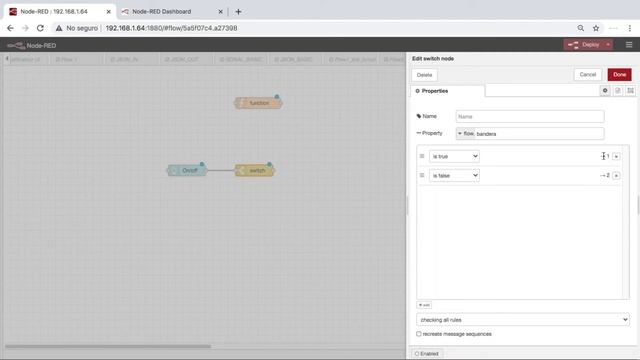Open the Chrome three-dot menu
Screen dimensions: 640x360
pyautogui.click(x=629, y=28)
